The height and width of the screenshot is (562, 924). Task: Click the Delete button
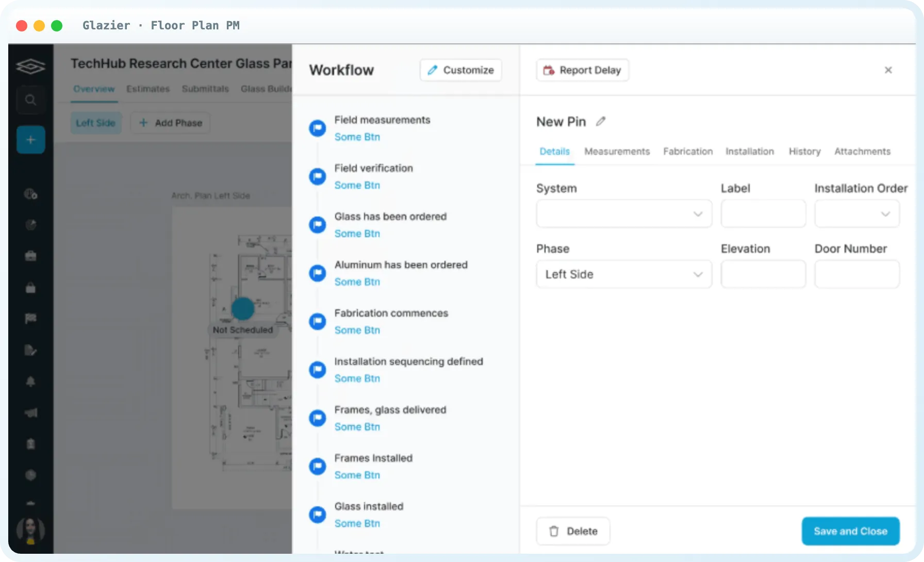pyautogui.click(x=573, y=531)
